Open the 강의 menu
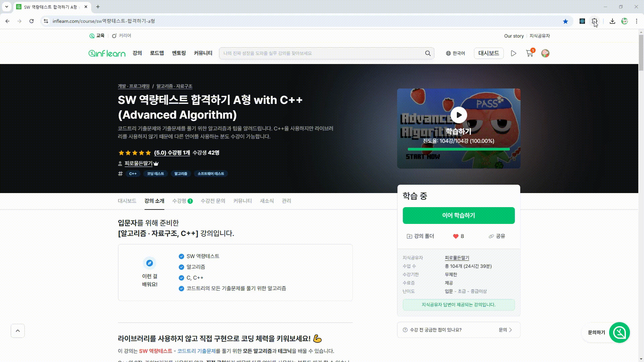The width and height of the screenshot is (644, 362). (x=137, y=53)
